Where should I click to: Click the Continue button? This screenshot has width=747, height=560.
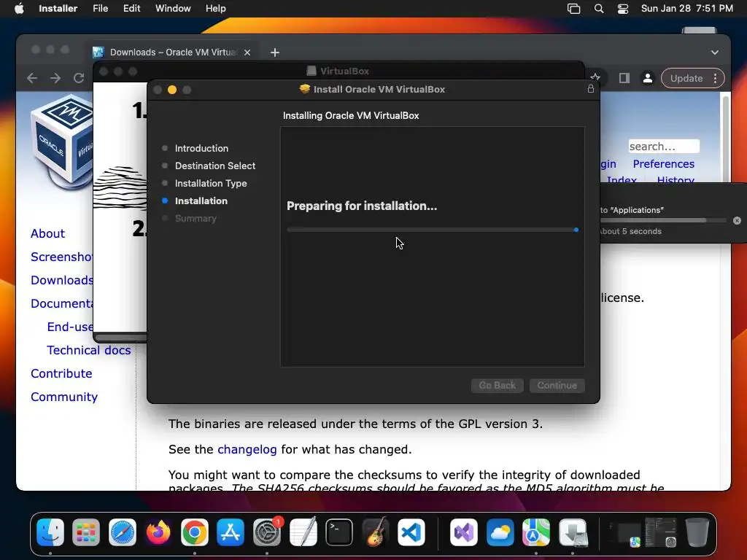[557, 385]
